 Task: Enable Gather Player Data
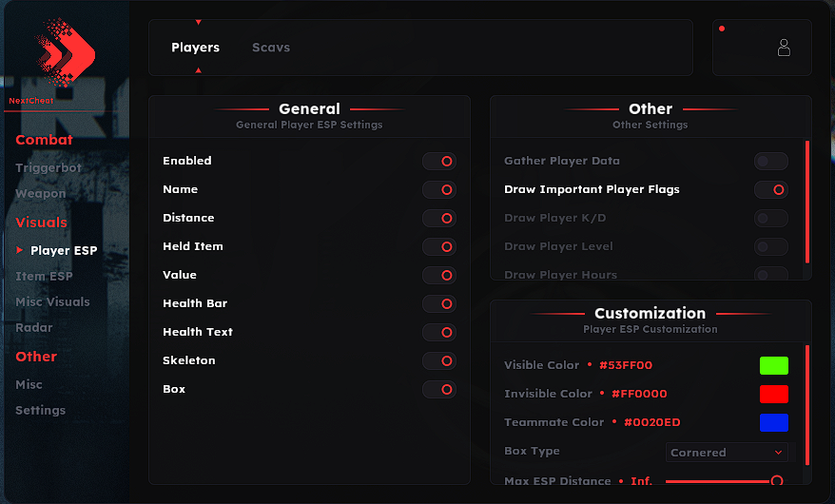(x=771, y=162)
